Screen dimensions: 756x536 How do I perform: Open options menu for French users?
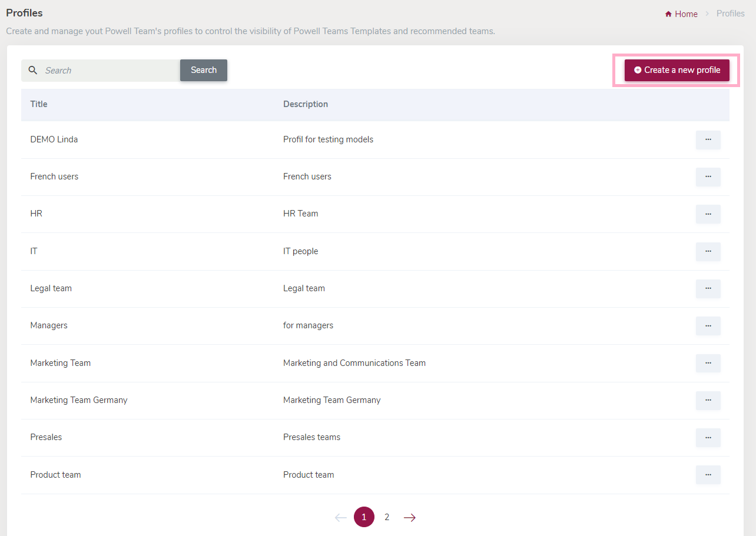708,177
